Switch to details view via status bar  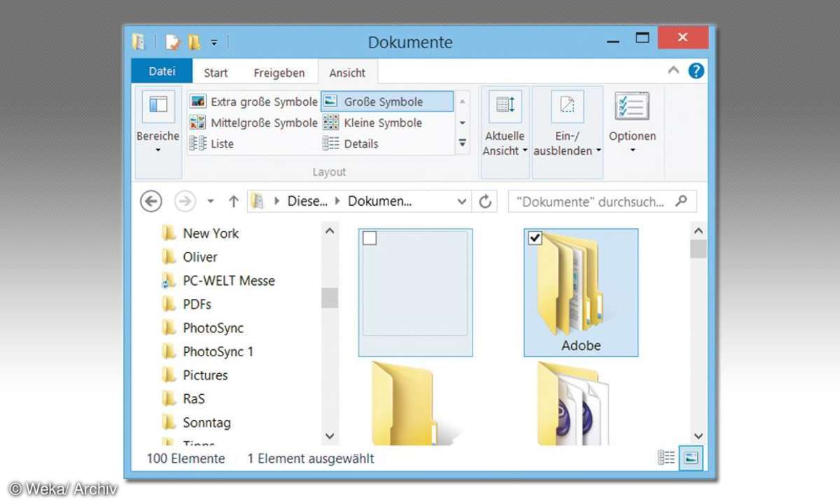point(666,458)
